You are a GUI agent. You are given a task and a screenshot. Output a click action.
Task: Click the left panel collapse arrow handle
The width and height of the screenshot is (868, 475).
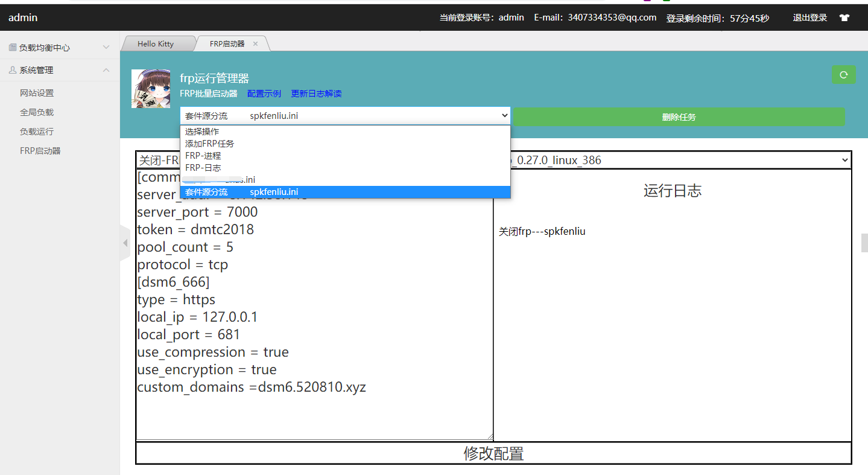pos(125,241)
